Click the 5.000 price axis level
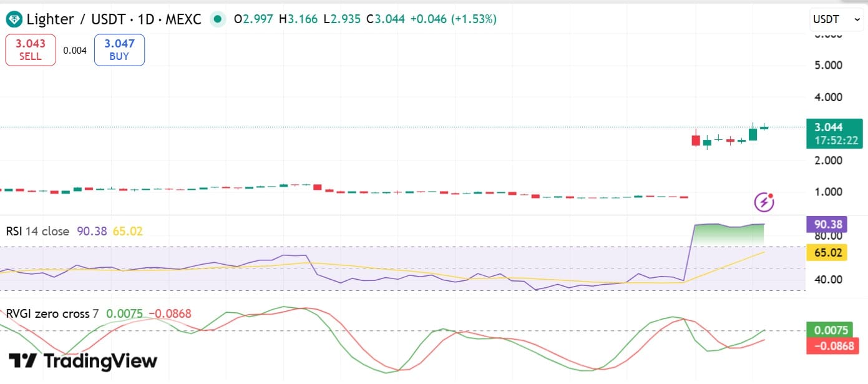Screen dimensions: 868x384 (x=829, y=66)
